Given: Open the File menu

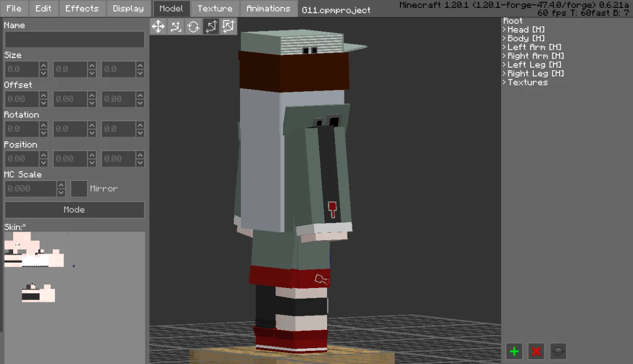Looking at the screenshot, I should (x=14, y=8).
